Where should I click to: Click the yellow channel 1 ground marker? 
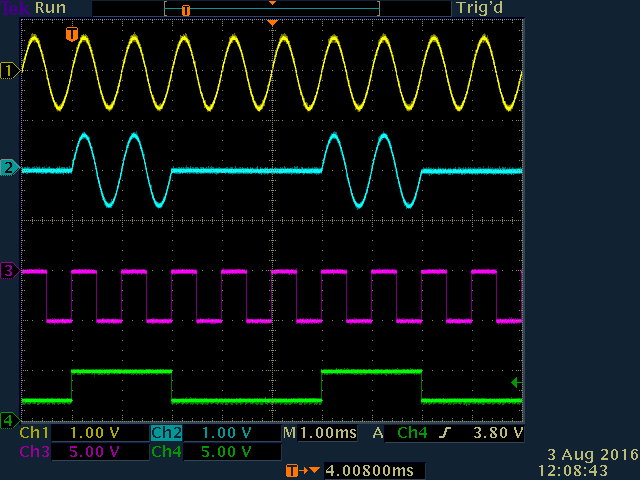[10, 71]
